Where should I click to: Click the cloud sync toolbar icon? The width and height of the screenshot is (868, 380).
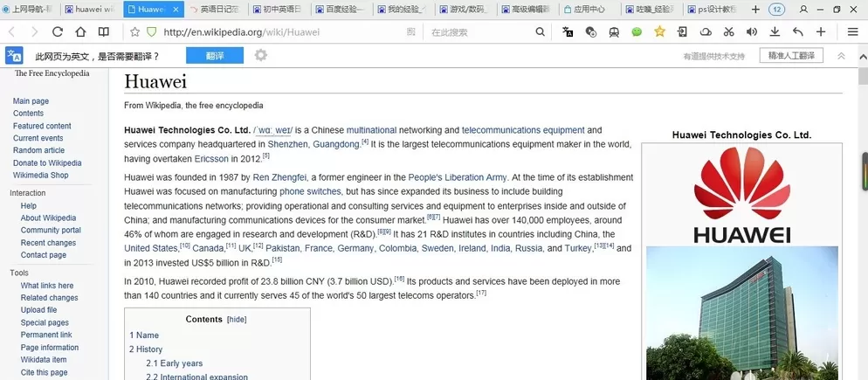pos(706,32)
